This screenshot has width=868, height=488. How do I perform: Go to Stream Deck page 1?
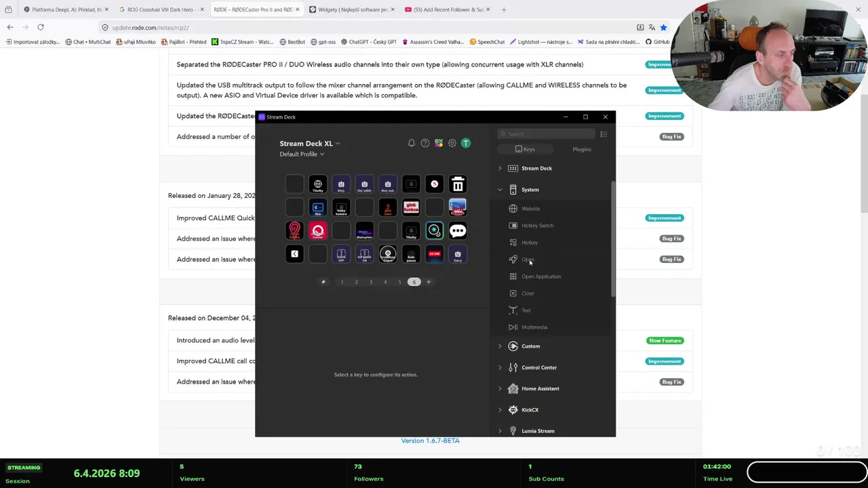pyautogui.click(x=342, y=282)
